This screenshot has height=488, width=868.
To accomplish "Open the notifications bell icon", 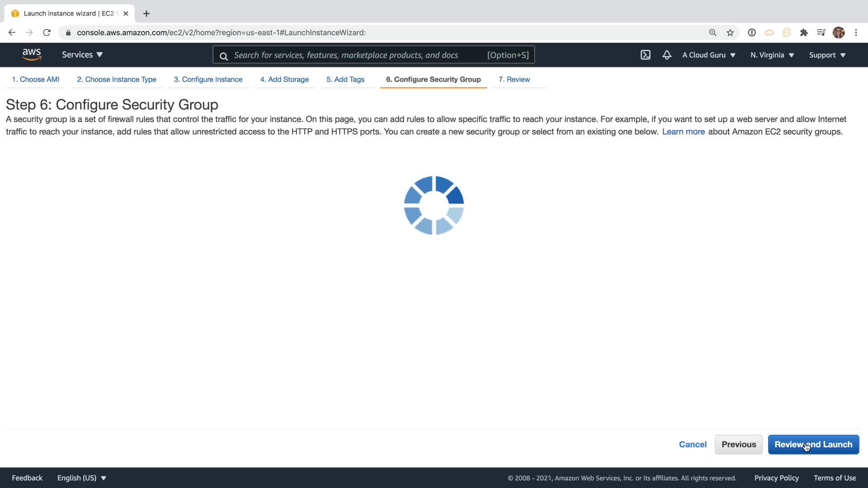I will 667,55.
